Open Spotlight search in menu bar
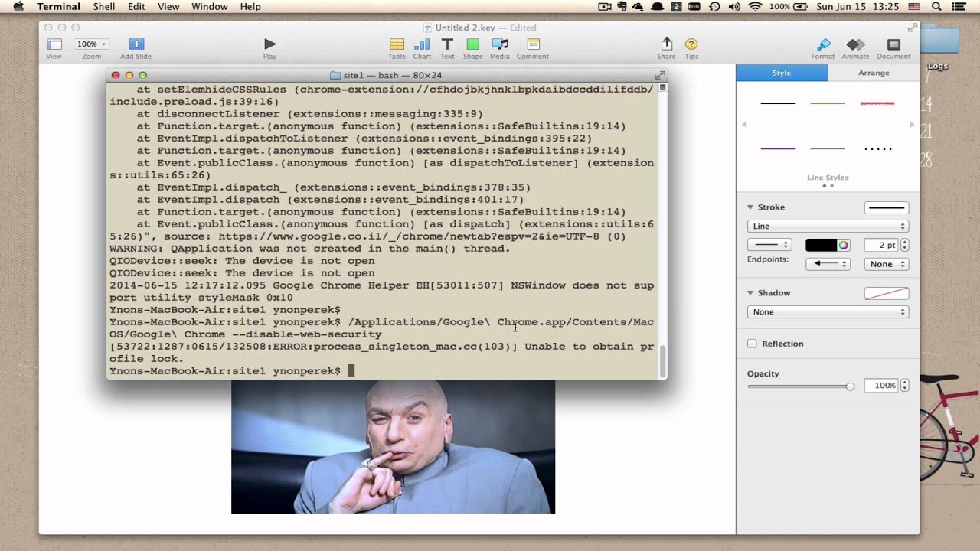This screenshot has width=980, height=551. [936, 6]
